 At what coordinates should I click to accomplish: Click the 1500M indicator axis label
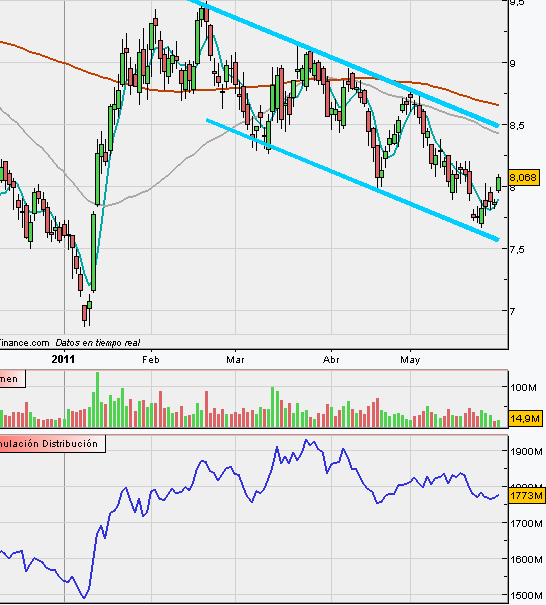point(526,596)
